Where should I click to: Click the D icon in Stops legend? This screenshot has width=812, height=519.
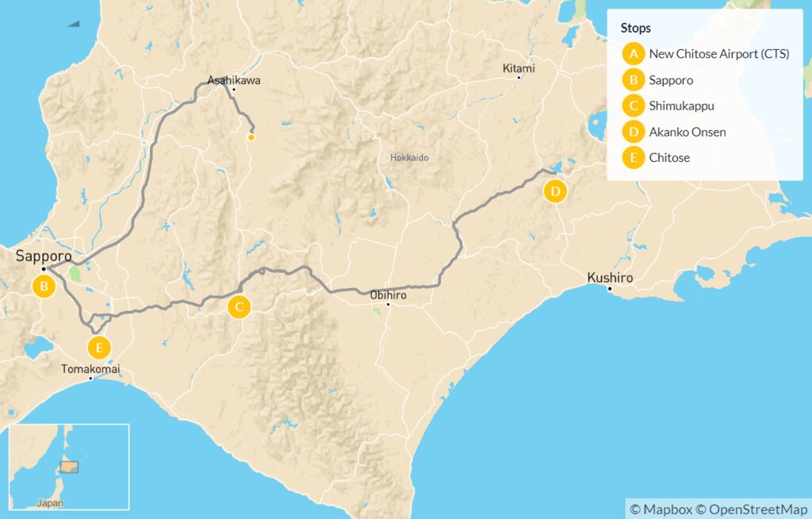coord(633,132)
